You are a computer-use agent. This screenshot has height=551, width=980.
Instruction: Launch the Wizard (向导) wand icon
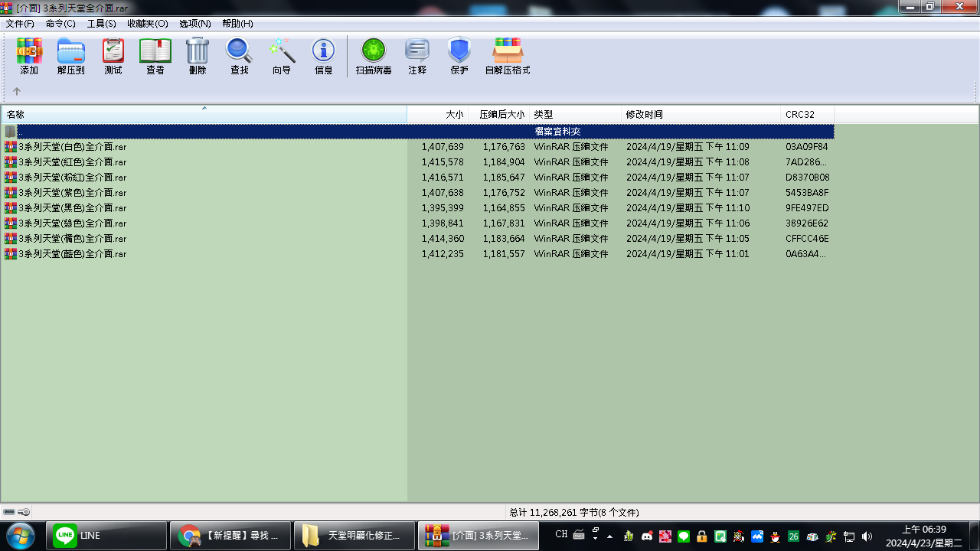[282, 57]
